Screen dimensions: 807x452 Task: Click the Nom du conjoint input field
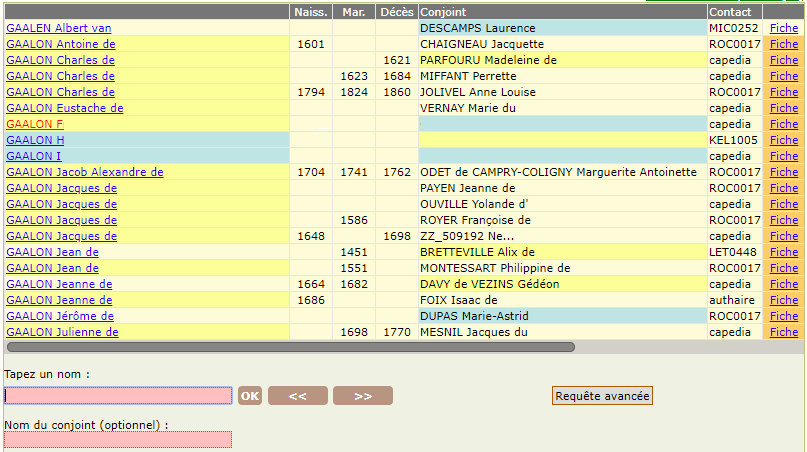point(118,439)
